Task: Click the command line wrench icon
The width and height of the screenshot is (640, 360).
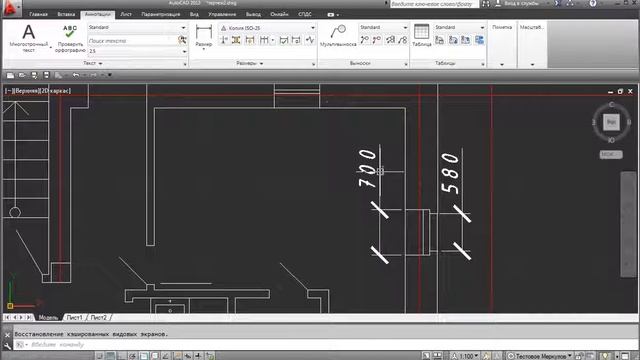Action: [7, 345]
